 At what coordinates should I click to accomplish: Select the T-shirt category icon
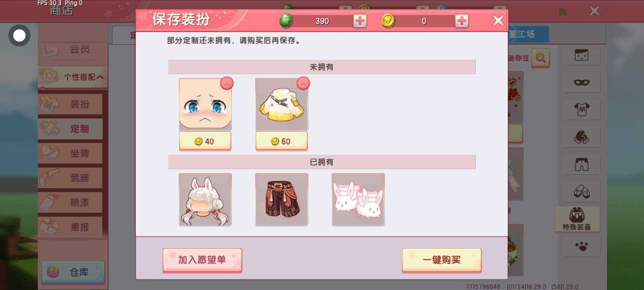click(582, 110)
